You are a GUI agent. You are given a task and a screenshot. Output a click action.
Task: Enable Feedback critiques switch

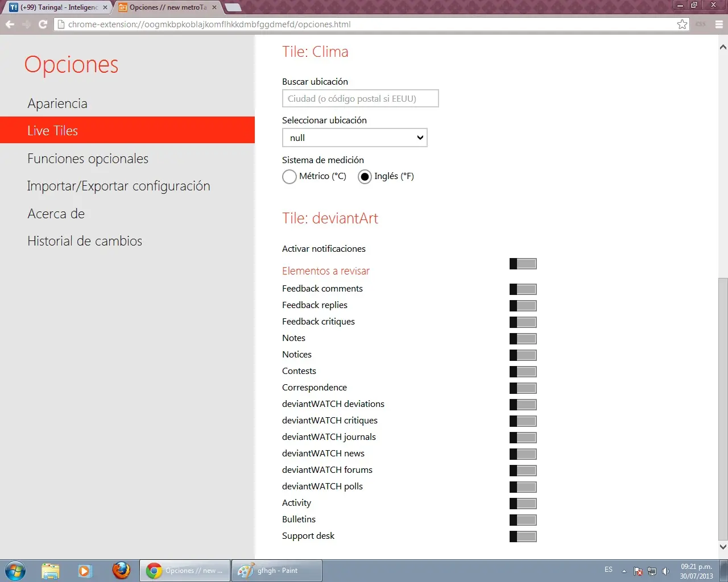523,322
